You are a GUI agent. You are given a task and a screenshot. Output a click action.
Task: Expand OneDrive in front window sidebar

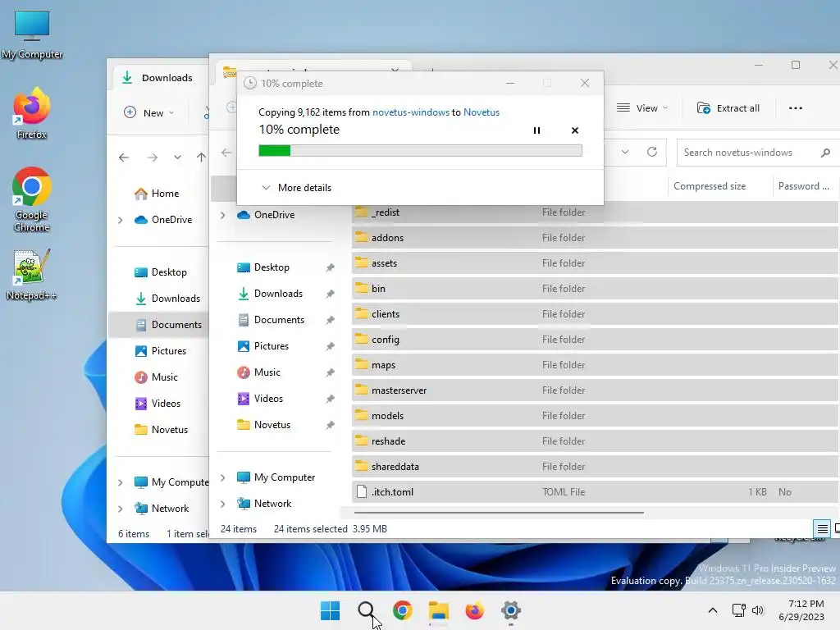[223, 215]
